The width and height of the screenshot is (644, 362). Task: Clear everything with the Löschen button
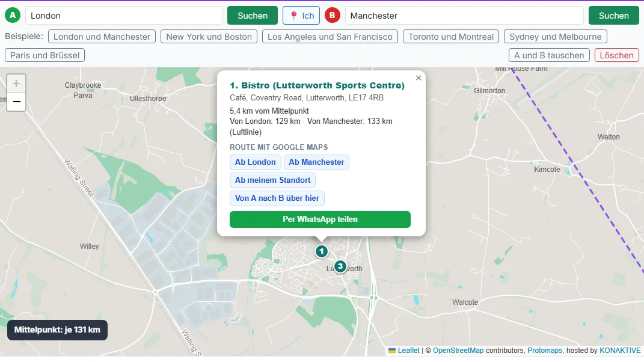pos(616,55)
